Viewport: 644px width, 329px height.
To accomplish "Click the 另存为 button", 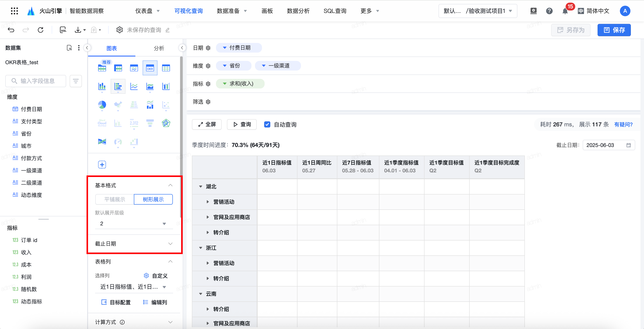I will 571,30.
